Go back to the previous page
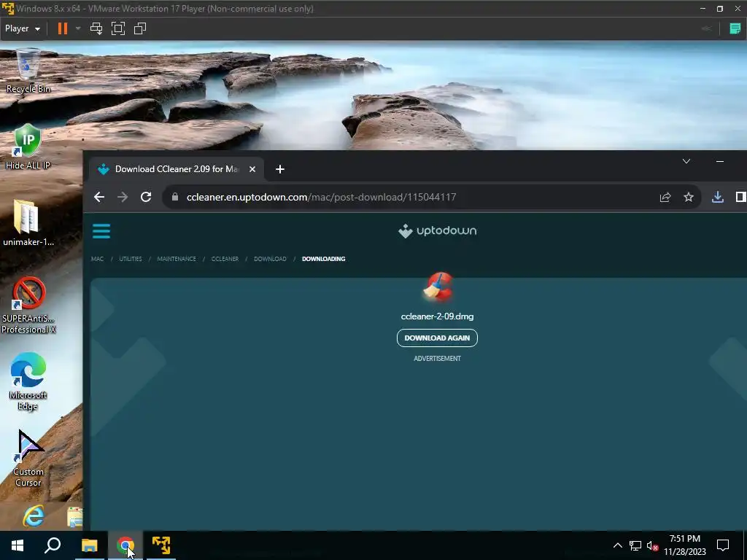747x560 pixels. point(99,197)
